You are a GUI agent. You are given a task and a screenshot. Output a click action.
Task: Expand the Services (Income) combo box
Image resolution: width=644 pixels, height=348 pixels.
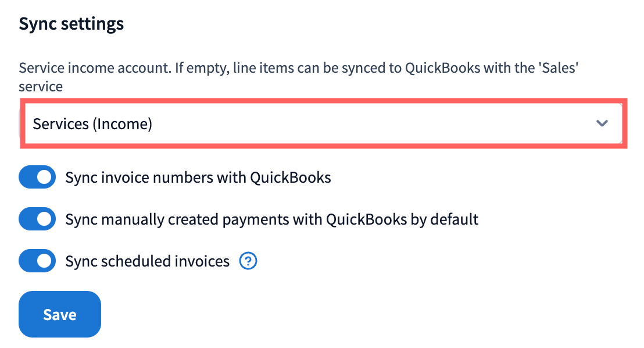323,123
